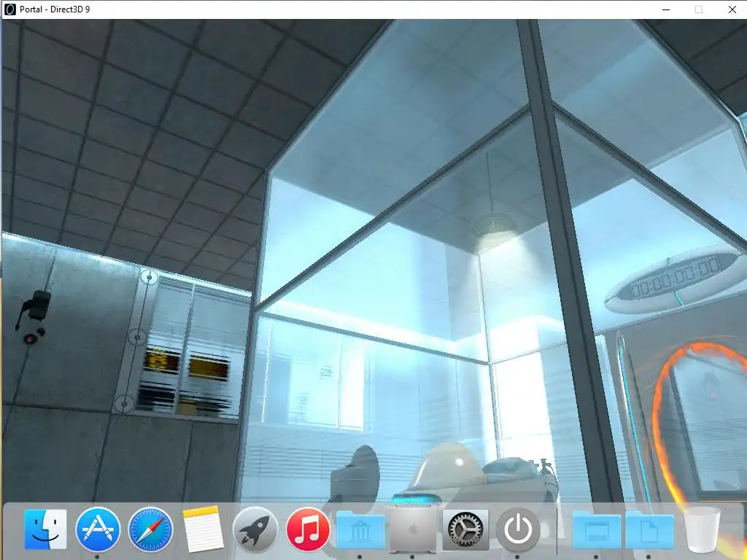Image resolution: width=747 pixels, height=560 pixels.
Task: Open the Notes app in dock
Action: point(203,529)
